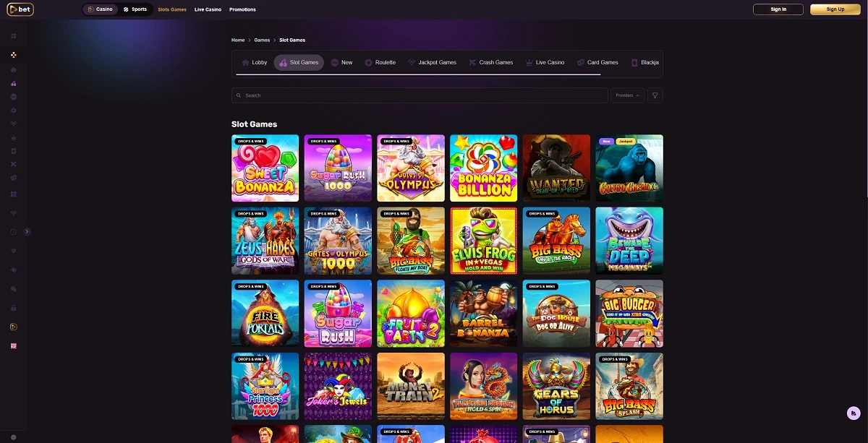868x443 pixels.
Task: Click the Live Casino crown icon
Action: pyautogui.click(x=529, y=63)
